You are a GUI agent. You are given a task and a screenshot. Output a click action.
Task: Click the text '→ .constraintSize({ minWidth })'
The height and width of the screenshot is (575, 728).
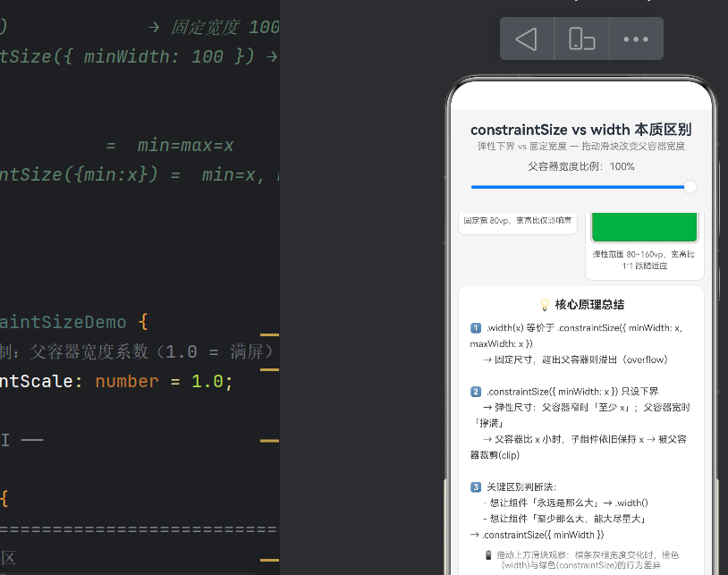pos(538,535)
